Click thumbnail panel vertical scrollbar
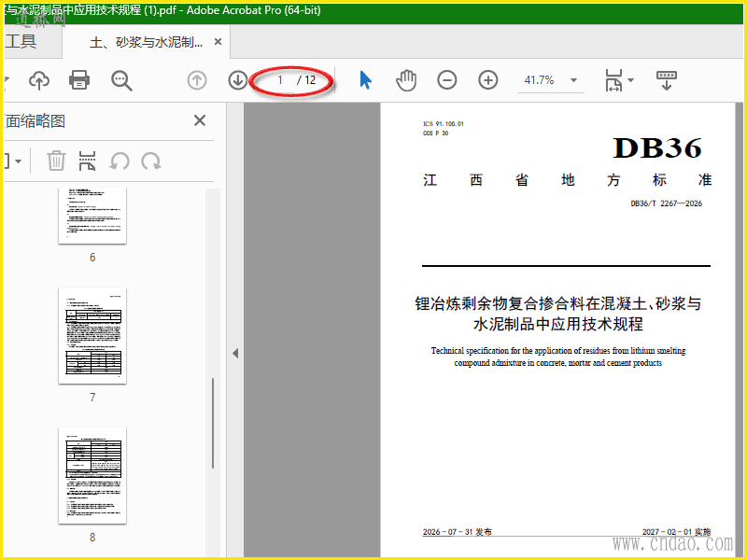Image resolution: width=747 pixels, height=560 pixels. pos(213,423)
